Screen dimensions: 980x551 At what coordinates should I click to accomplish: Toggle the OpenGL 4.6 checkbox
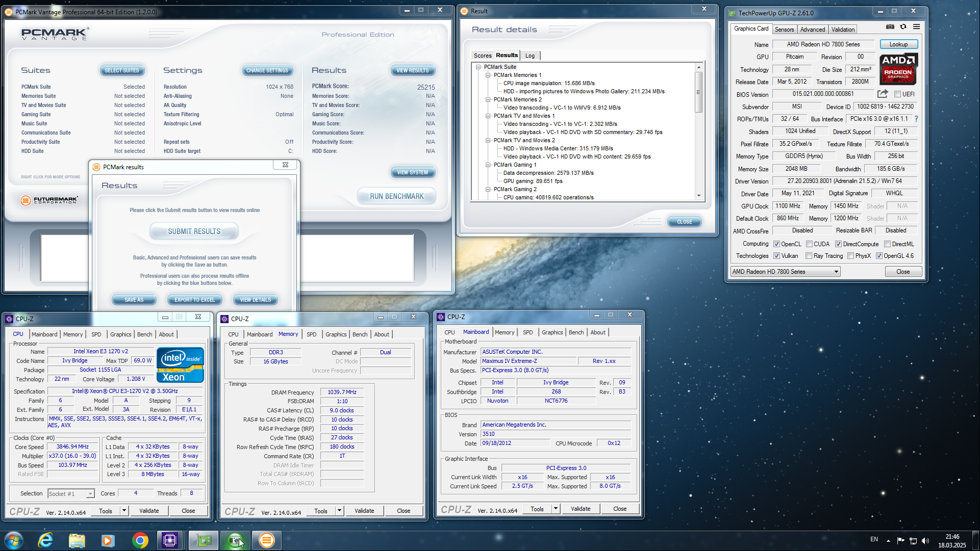pos(879,256)
